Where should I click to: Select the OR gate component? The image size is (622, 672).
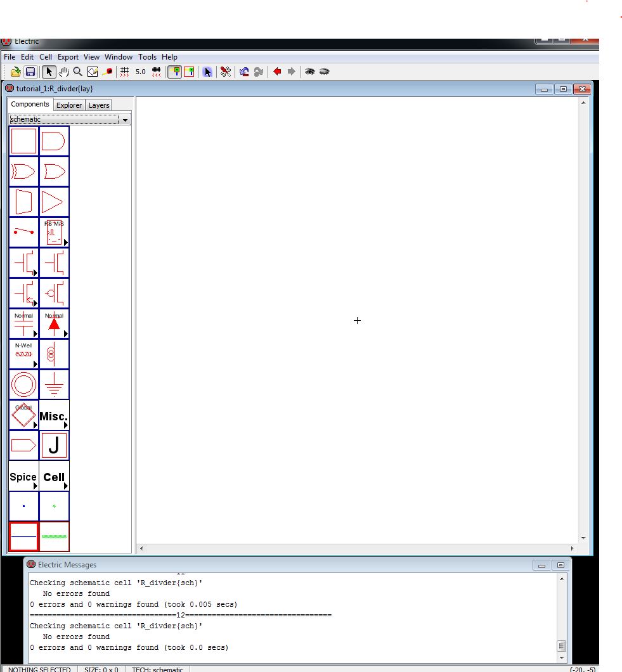pos(54,171)
